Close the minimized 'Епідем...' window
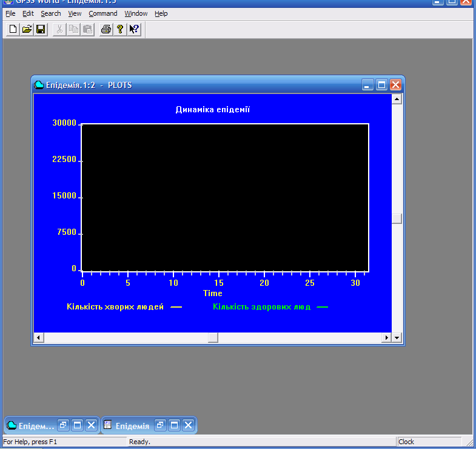The width and height of the screenshot is (476, 449). click(x=91, y=425)
